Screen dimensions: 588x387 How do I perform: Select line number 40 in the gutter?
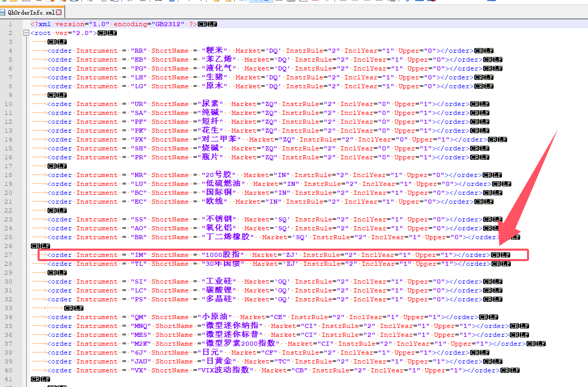click(9, 370)
